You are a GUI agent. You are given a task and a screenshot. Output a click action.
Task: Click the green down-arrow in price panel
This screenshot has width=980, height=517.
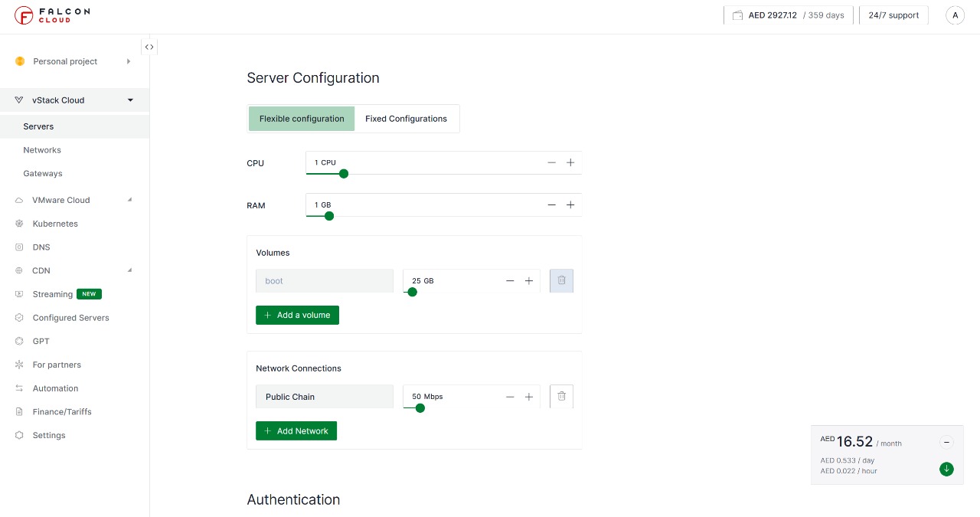point(946,469)
